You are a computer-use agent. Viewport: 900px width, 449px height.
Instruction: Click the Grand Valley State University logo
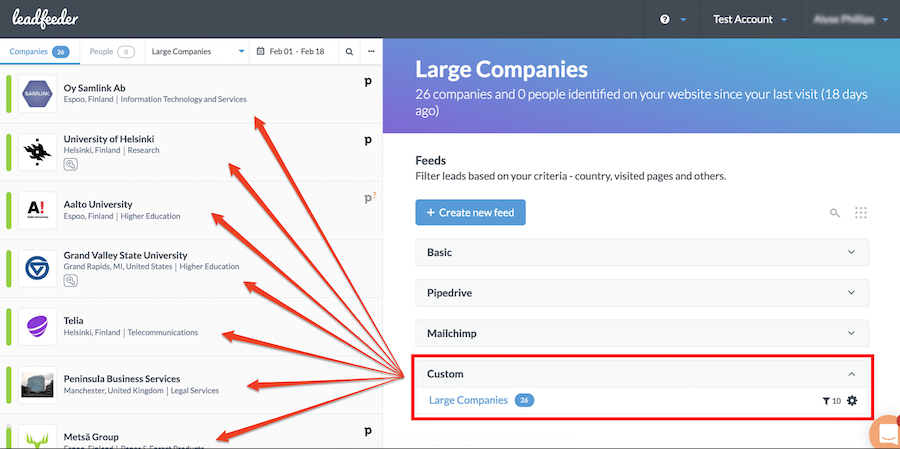pyautogui.click(x=37, y=269)
